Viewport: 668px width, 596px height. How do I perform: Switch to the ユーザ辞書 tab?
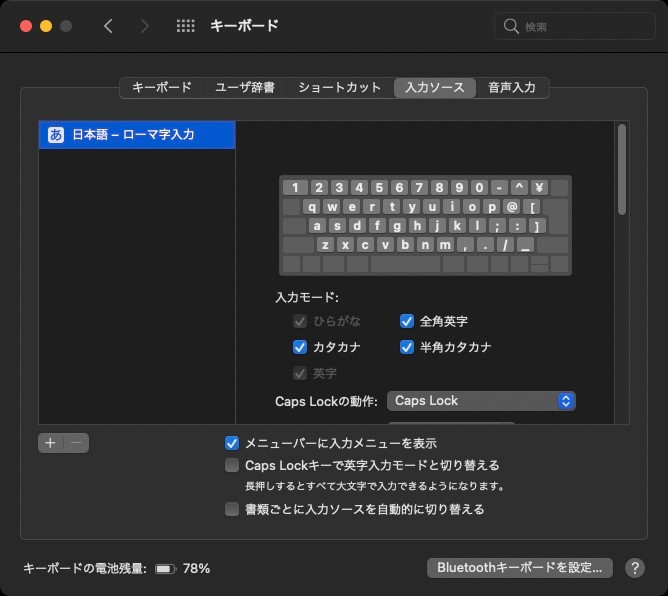click(245, 87)
